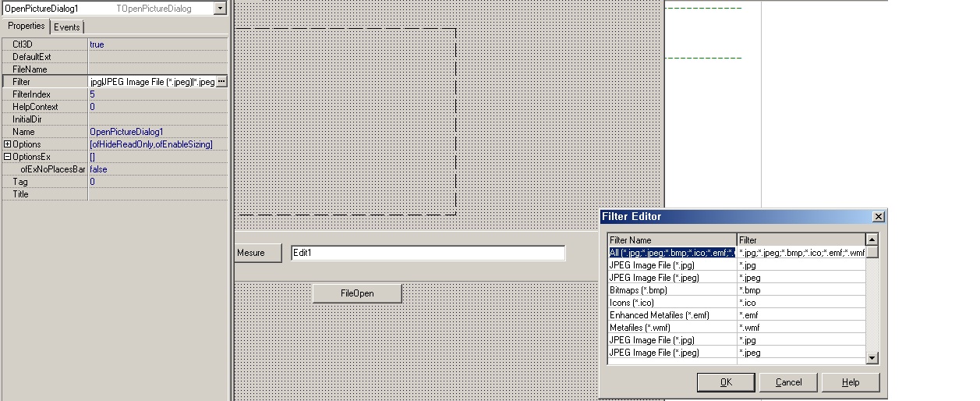This screenshot has width=980, height=401.
Task: Click the Ctl3D true value
Action: pyautogui.click(x=156, y=44)
